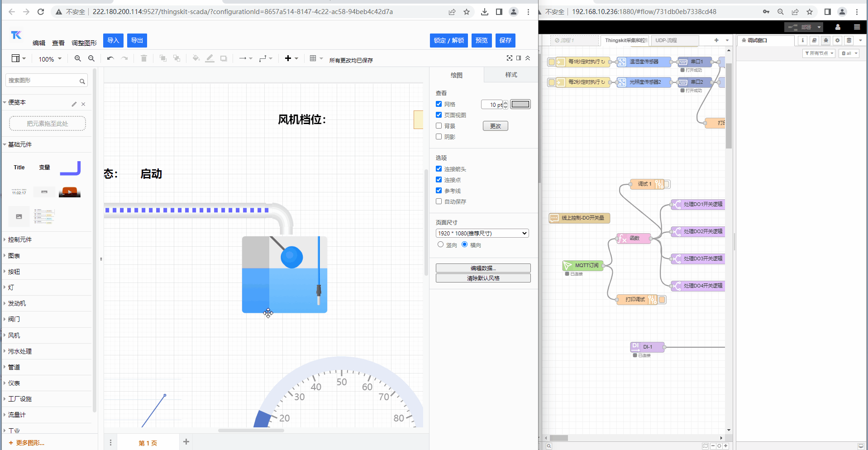Image resolution: width=868 pixels, height=450 pixels.
Task: Open Node-RED context data icon
Action: (849, 40)
